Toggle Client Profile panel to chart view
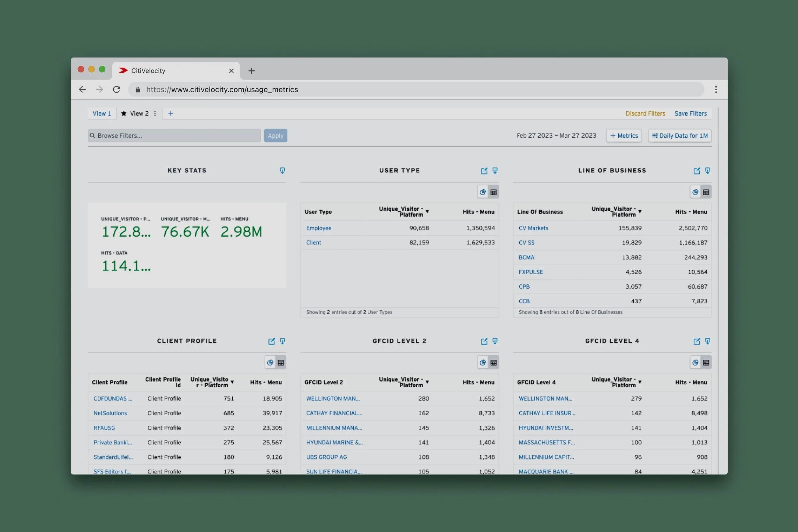Viewport: 798px width, 532px height. [270, 363]
